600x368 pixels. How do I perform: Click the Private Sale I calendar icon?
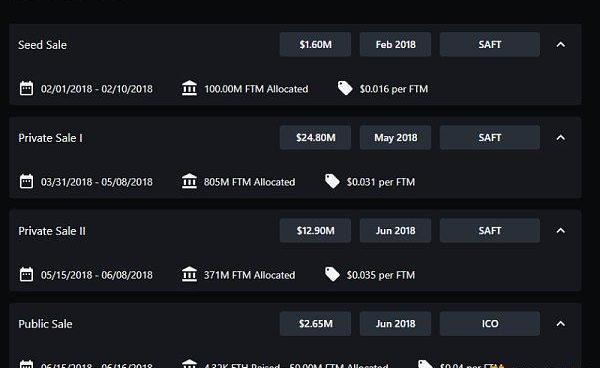tap(26, 181)
